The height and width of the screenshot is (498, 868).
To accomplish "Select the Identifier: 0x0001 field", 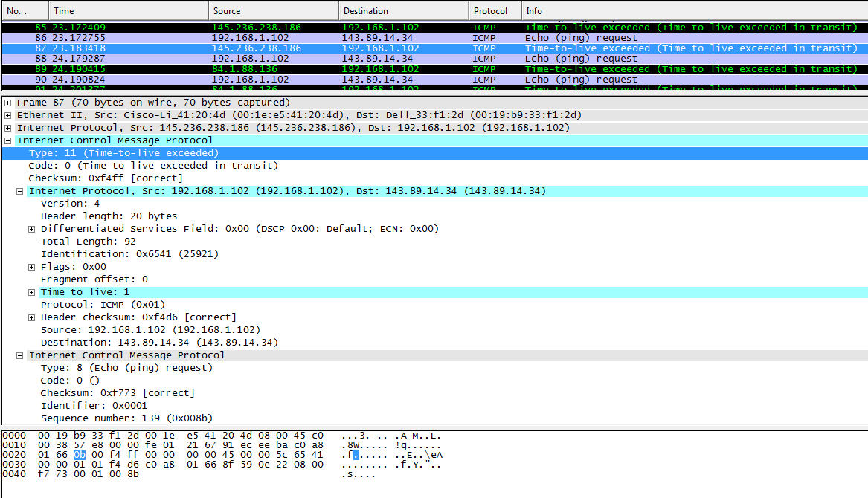I will [x=94, y=406].
